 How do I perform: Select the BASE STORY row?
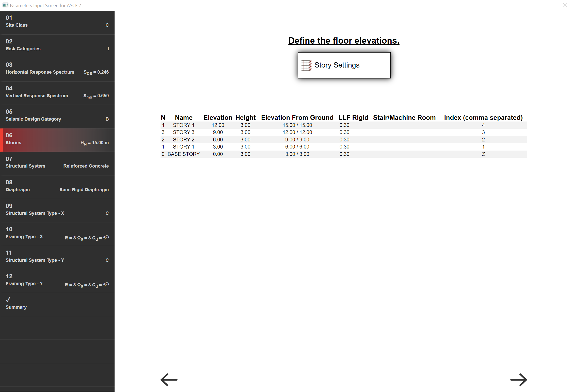click(183, 154)
